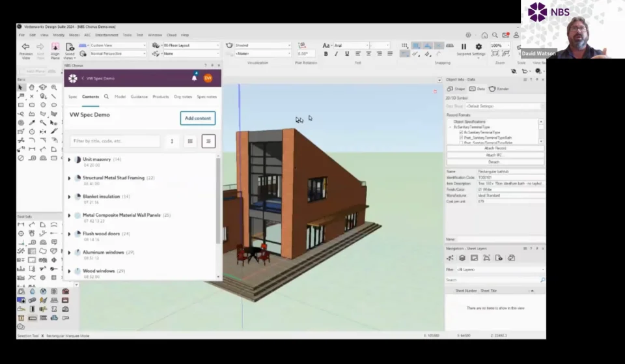Switch to the Products tab
The height and width of the screenshot is (364, 625).
161,96
